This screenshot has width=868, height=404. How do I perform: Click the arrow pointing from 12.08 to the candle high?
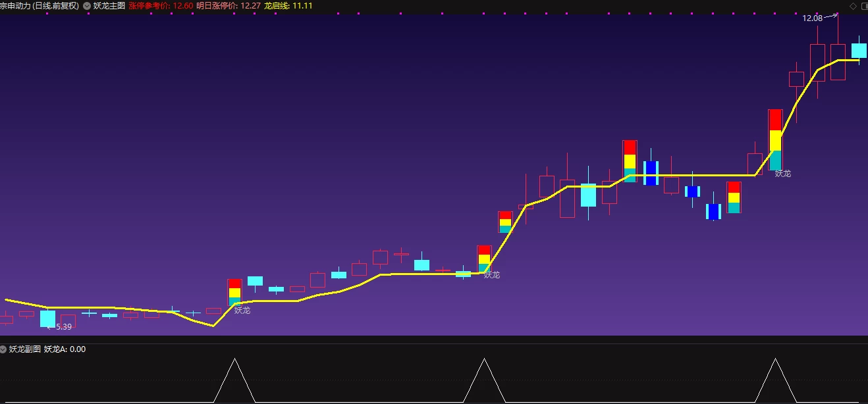coord(831,16)
